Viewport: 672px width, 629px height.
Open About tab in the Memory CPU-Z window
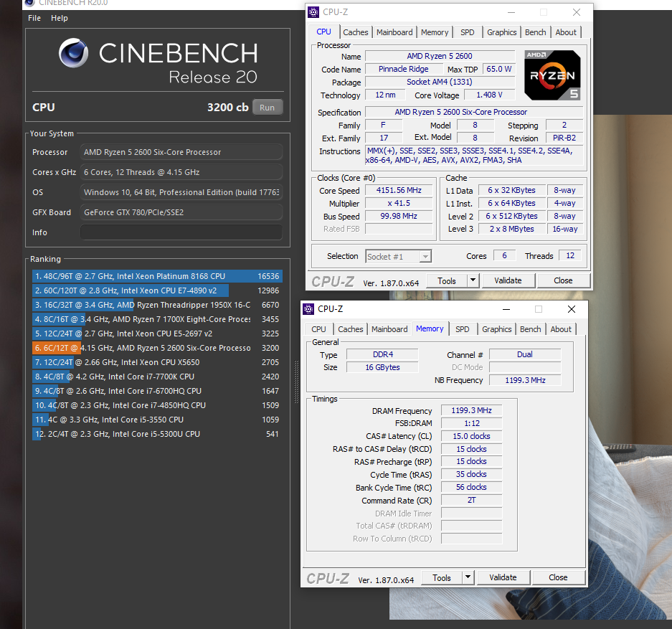[x=561, y=329]
